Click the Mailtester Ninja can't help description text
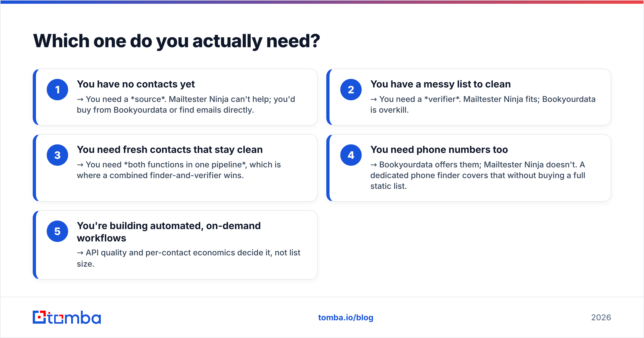The image size is (644, 338). coord(186,105)
